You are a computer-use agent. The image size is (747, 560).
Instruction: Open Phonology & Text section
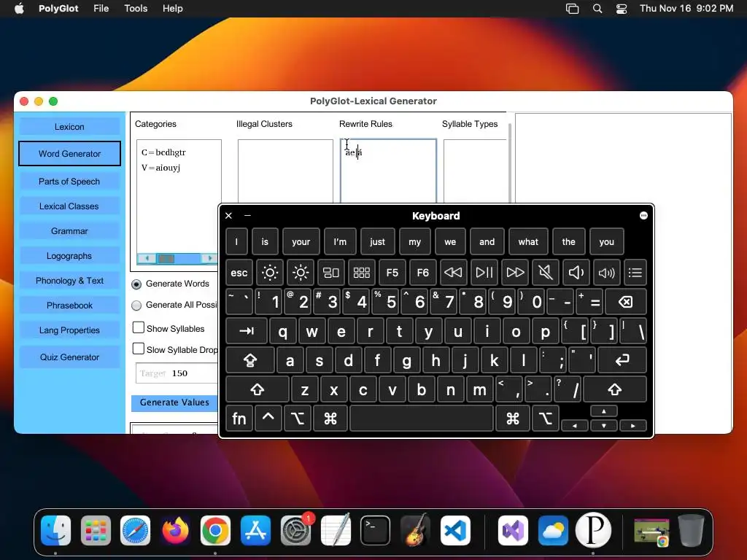point(69,281)
